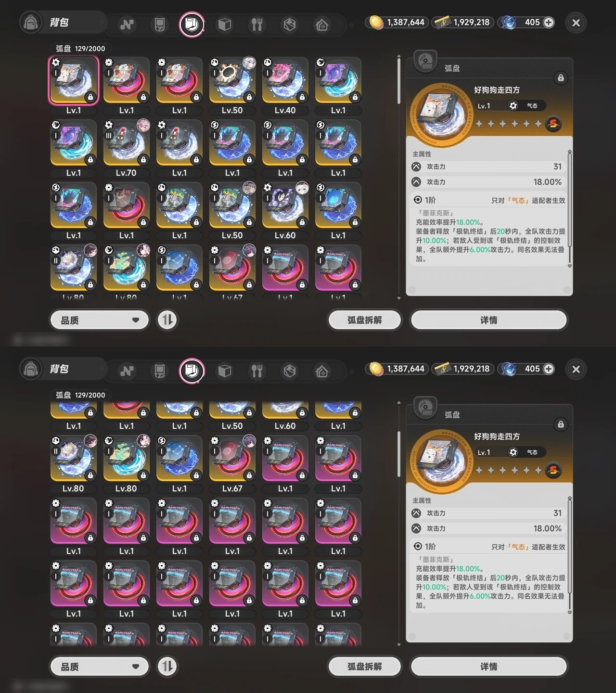Open the 品质 dropdown in lower screenshot

[100, 667]
